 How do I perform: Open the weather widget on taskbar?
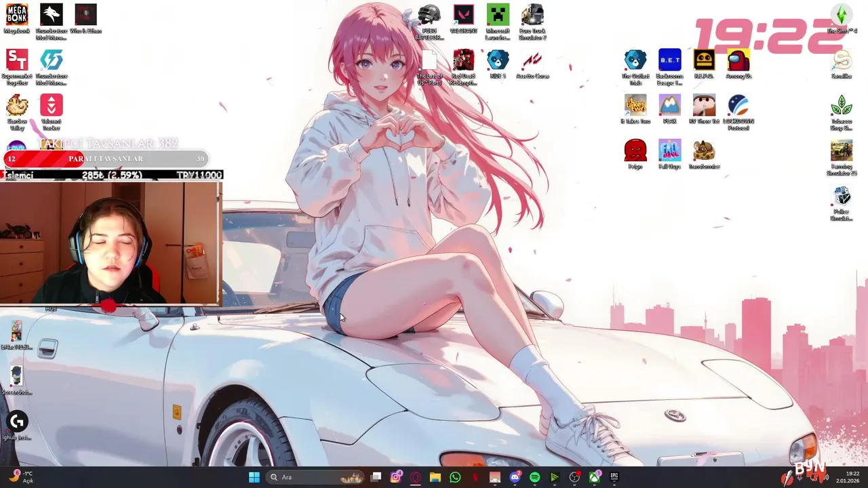20,477
